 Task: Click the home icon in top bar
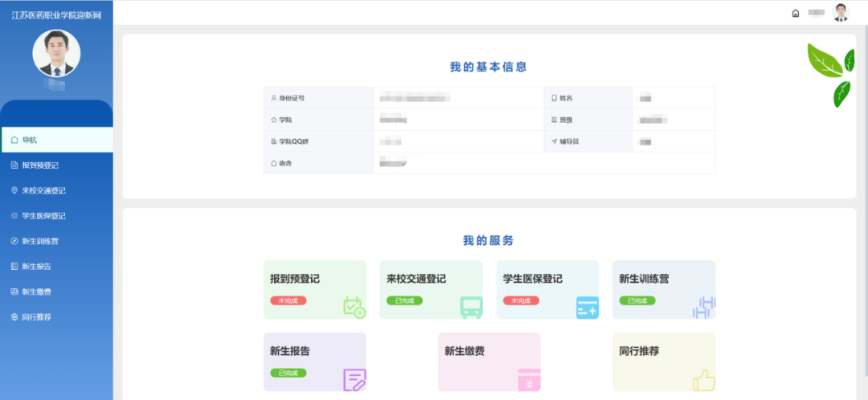(796, 13)
